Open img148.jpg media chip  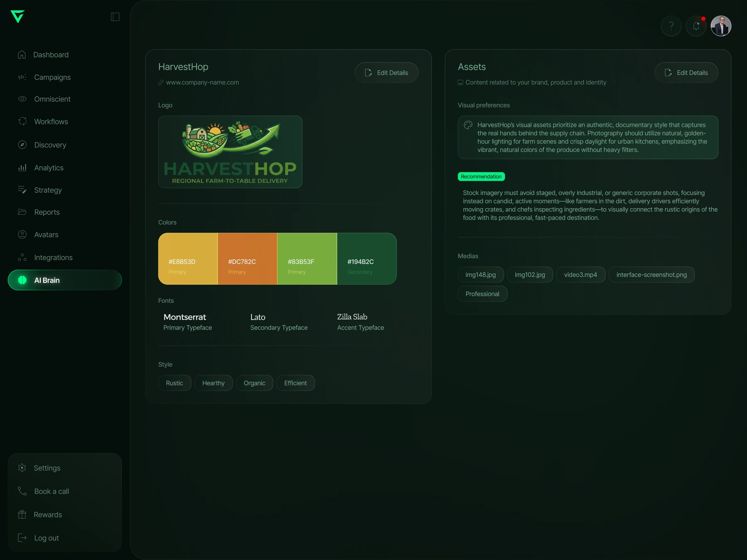tap(481, 275)
